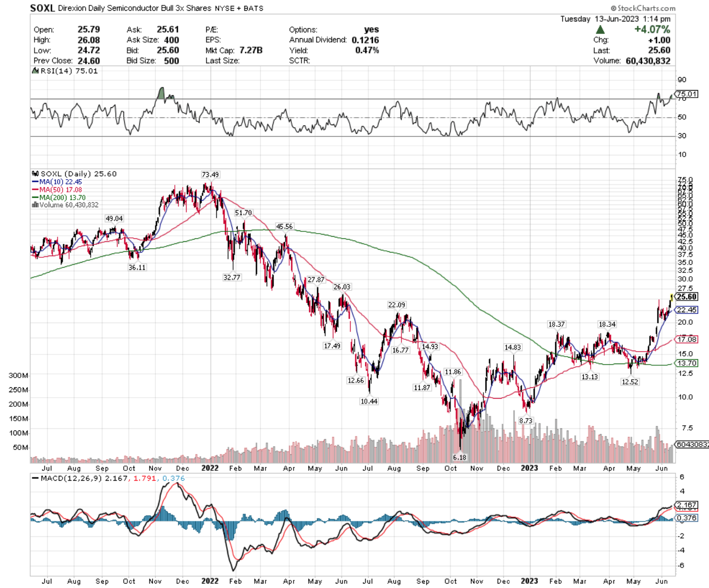709x588 pixels.
Task: Click the Direxion Daily Semiconductor Bull 3x Shares name
Action: pos(134,8)
